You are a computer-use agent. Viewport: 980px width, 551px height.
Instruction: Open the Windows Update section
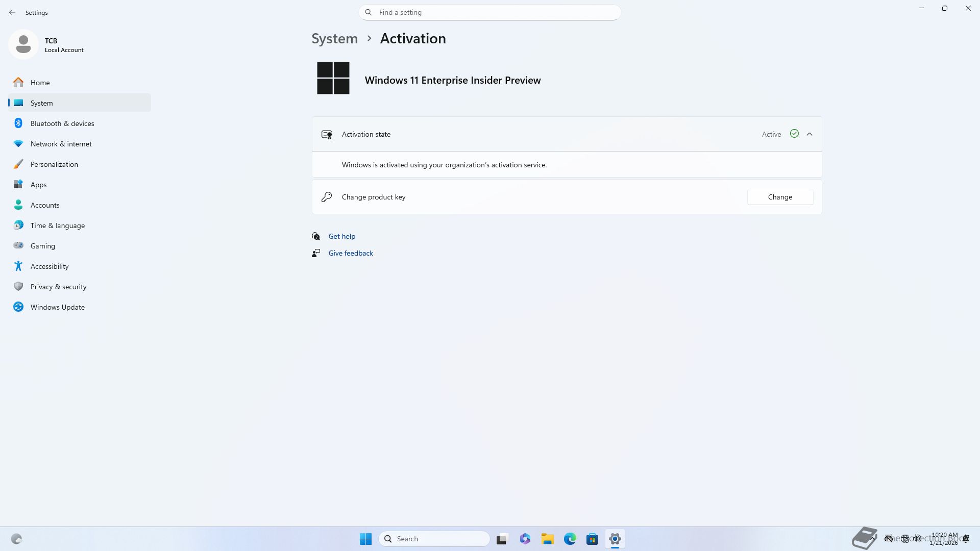coord(58,307)
